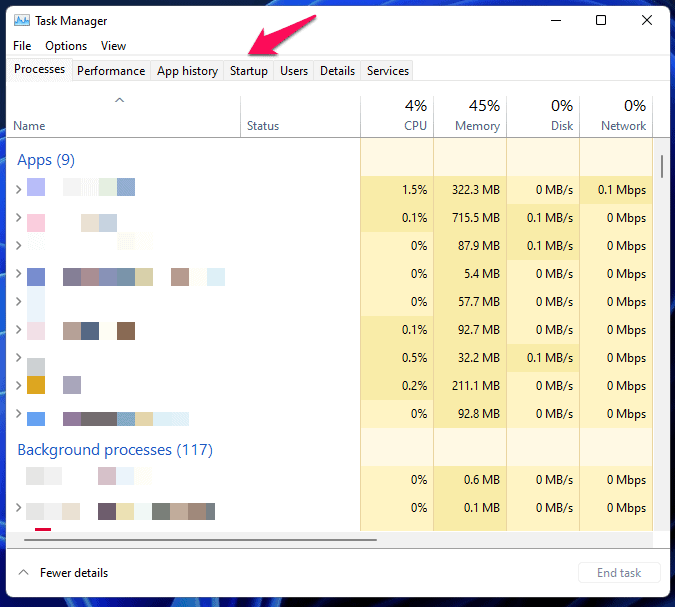The image size is (675, 607).
Task: Select the 1.5% CPU cell
Action: click(x=397, y=189)
